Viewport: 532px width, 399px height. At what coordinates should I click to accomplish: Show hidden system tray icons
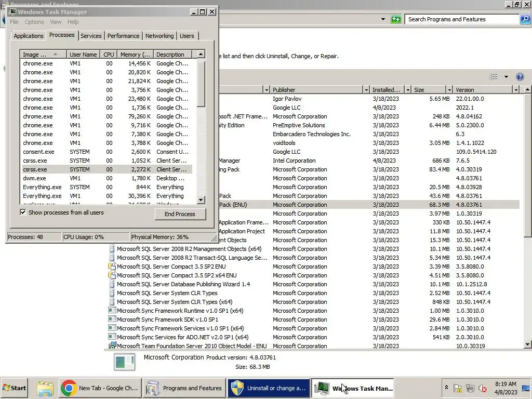click(446, 388)
